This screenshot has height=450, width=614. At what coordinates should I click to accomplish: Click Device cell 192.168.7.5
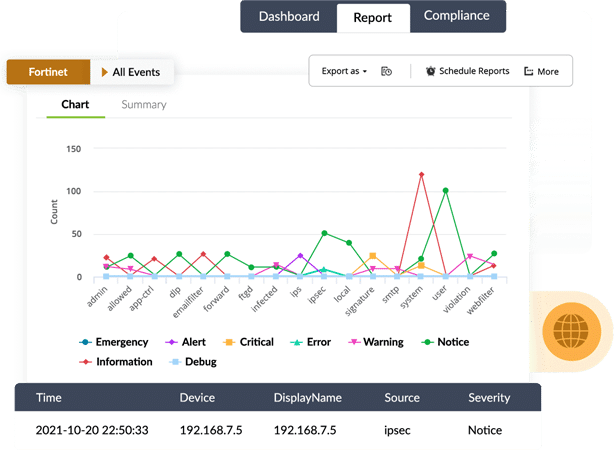click(x=211, y=430)
